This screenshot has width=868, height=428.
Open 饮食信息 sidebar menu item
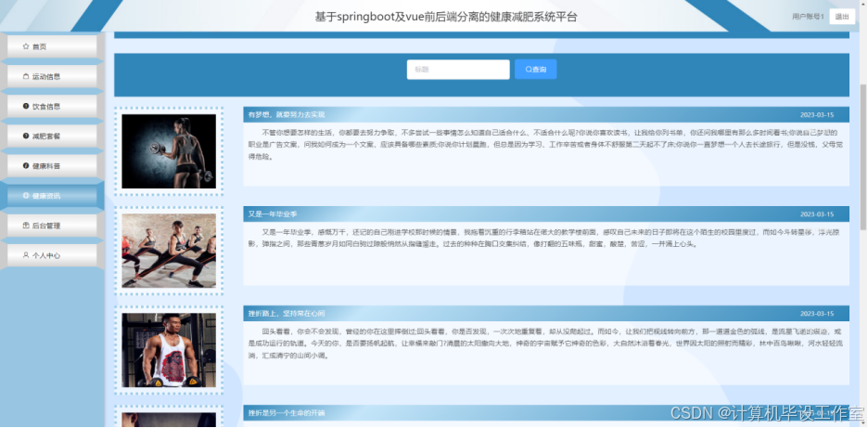(52, 107)
